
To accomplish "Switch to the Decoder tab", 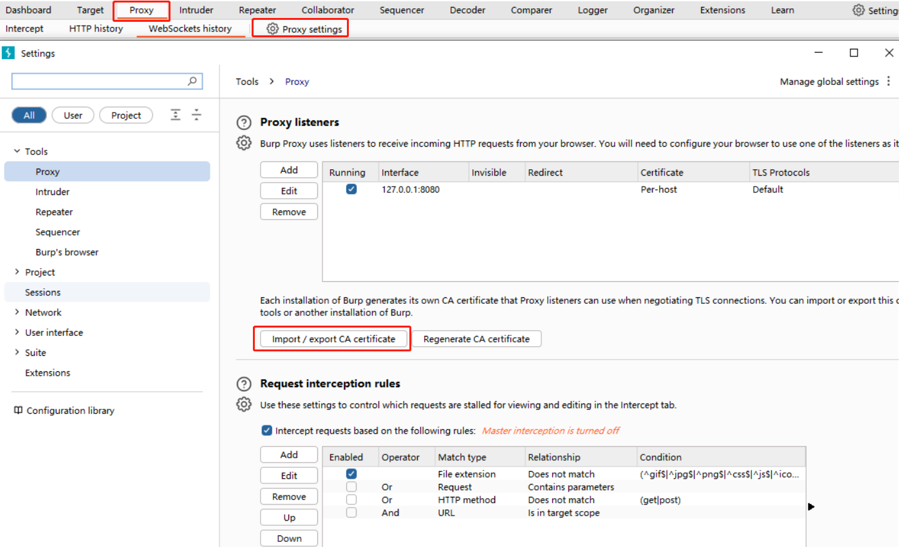I will tap(467, 10).
